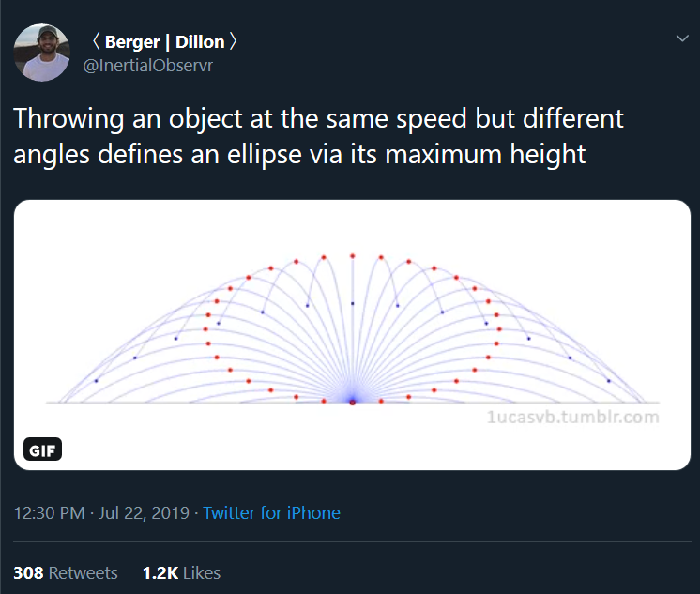
Task: Open the tweet options chevron menu
Action: tap(681, 38)
